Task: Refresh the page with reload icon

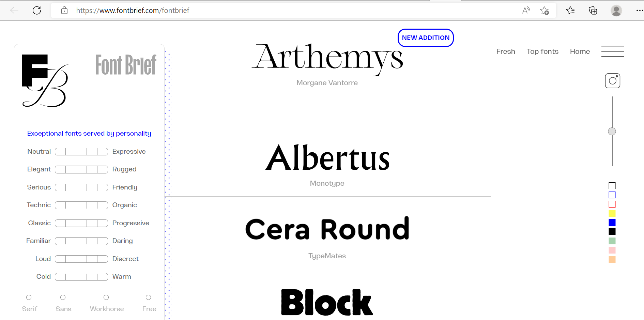Action: coord(37,10)
